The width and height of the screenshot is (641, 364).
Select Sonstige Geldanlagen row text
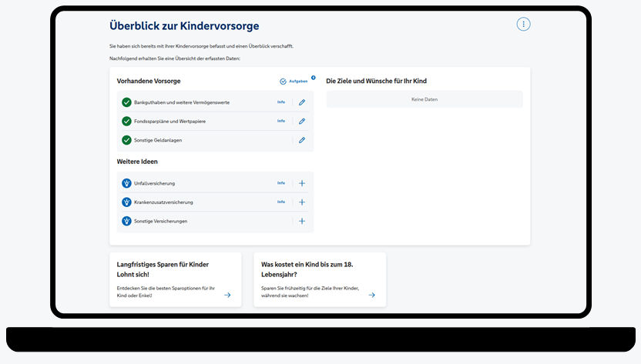pyautogui.click(x=158, y=140)
